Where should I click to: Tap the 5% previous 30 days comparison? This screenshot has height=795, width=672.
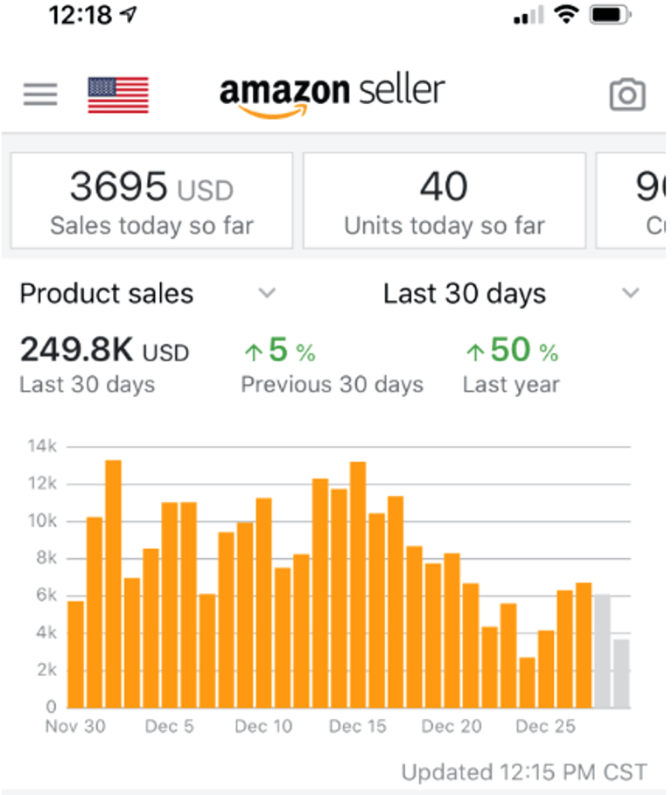[x=280, y=352]
